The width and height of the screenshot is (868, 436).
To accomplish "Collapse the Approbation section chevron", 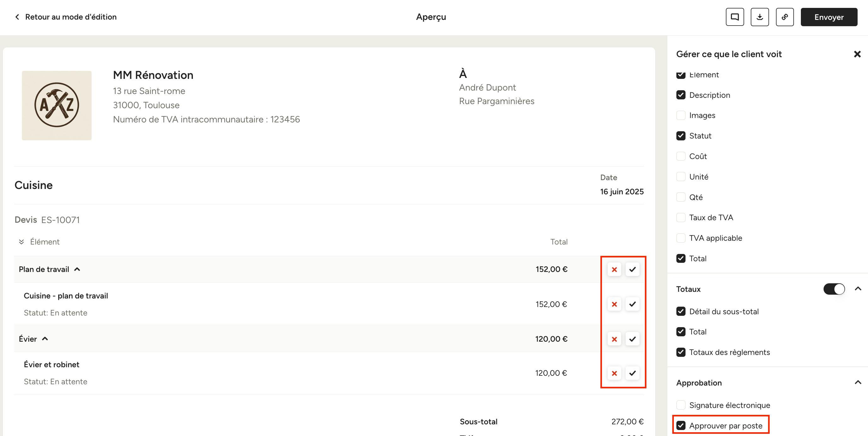I will (858, 383).
